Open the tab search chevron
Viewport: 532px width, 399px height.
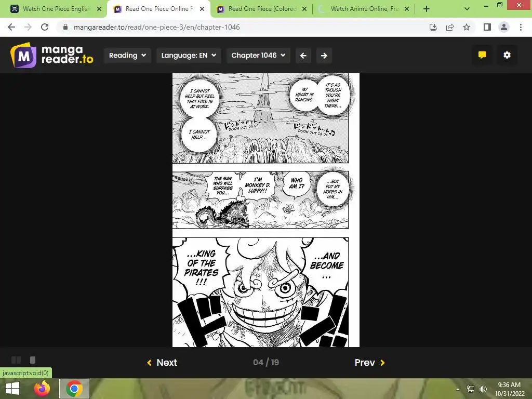pyautogui.click(x=467, y=9)
